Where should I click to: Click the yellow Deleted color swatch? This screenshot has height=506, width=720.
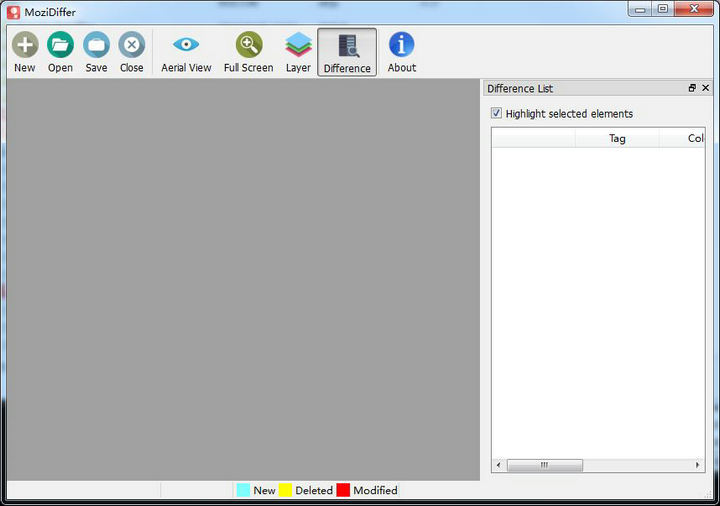pyautogui.click(x=285, y=490)
